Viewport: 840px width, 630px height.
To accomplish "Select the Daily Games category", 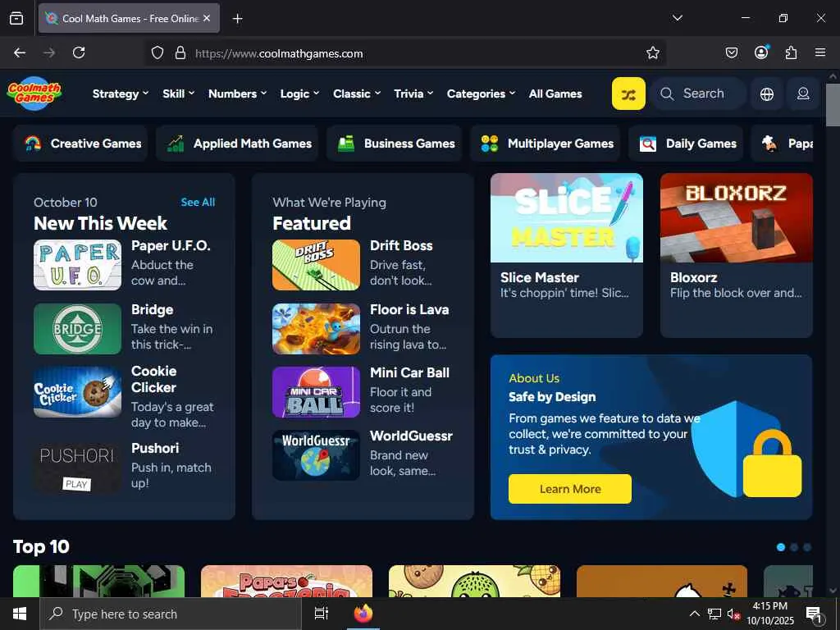I will 686,144.
